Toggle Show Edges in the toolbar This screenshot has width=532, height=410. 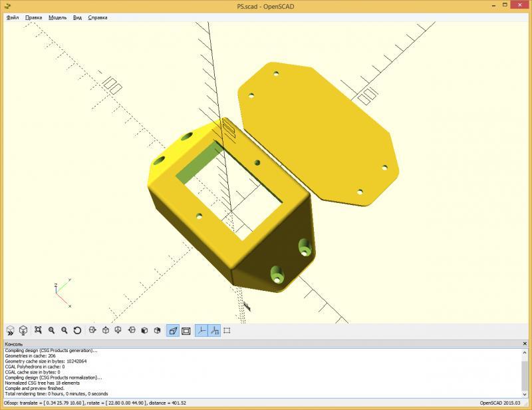point(227,330)
